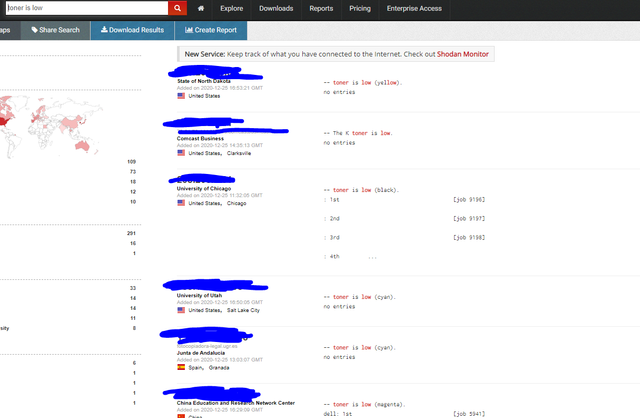
Task: Focus the 'toner is low' search field
Action: click(x=87, y=8)
